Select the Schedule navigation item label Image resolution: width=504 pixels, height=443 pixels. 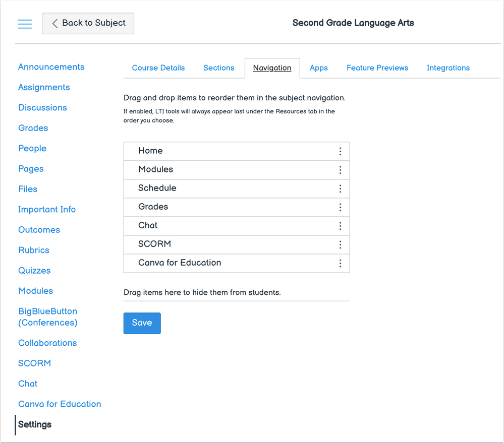(x=157, y=188)
